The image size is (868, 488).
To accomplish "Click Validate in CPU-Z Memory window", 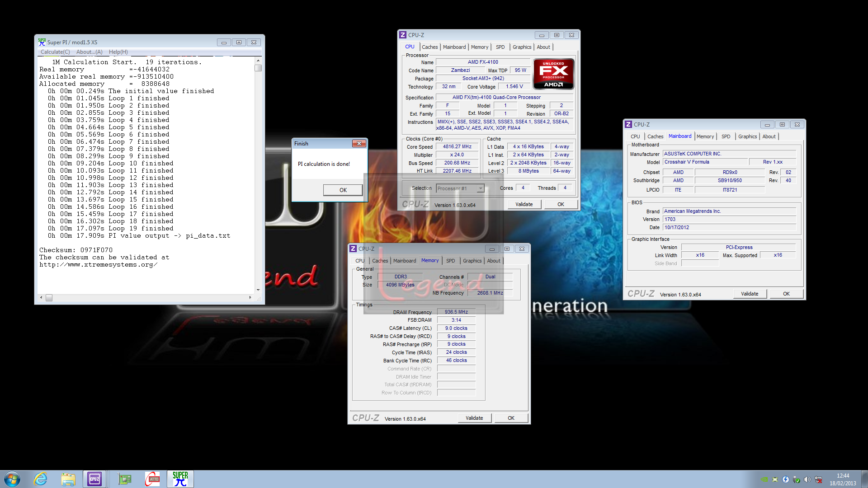I will click(x=474, y=418).
